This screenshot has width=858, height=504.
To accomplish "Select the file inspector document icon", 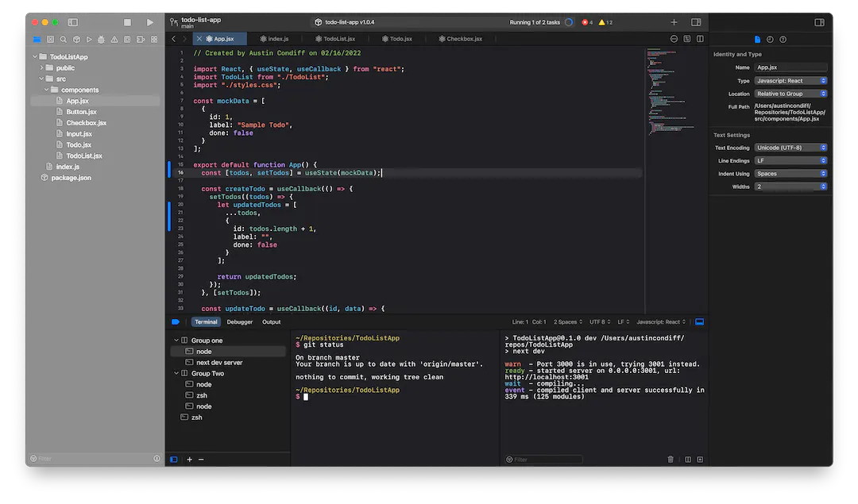I will [x=757, y=40].
